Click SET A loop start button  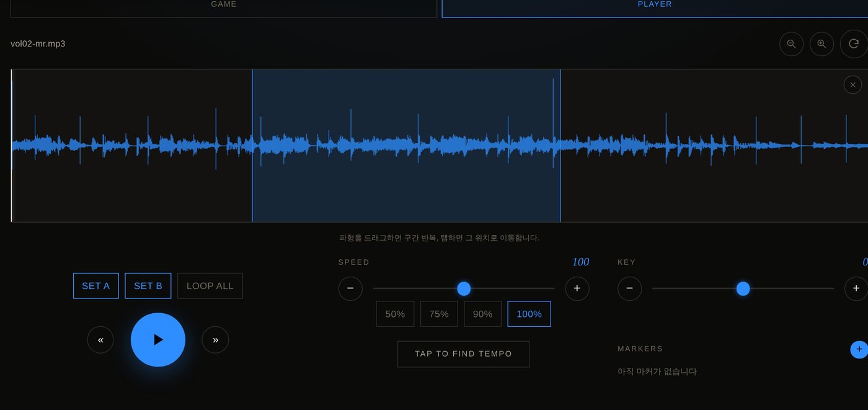(96, 286)
